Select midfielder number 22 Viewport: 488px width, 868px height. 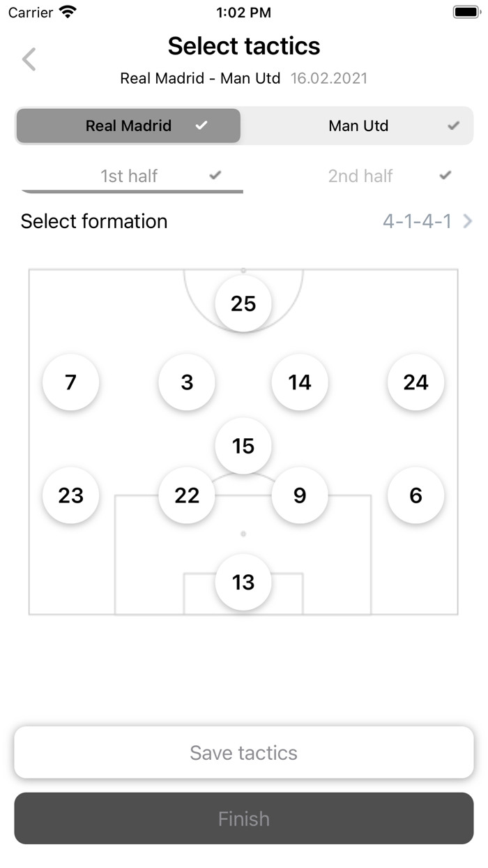(x=186, y=495)
